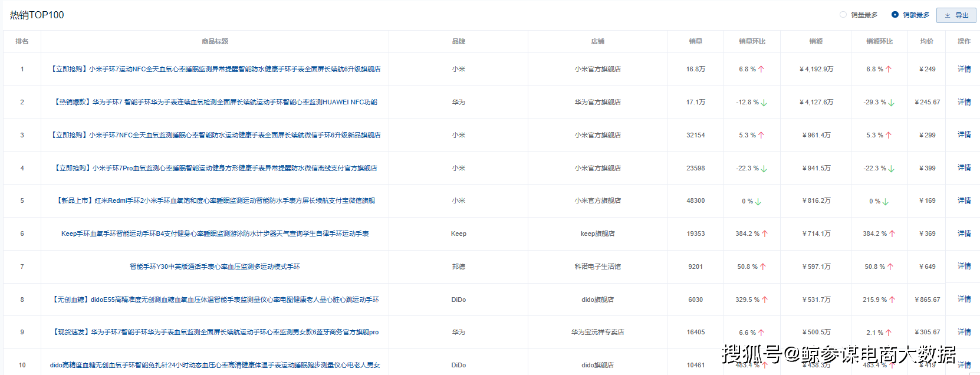Open 详情 for the 小米手环7Pro row
The image size is (980, 375).
point(964,168)
